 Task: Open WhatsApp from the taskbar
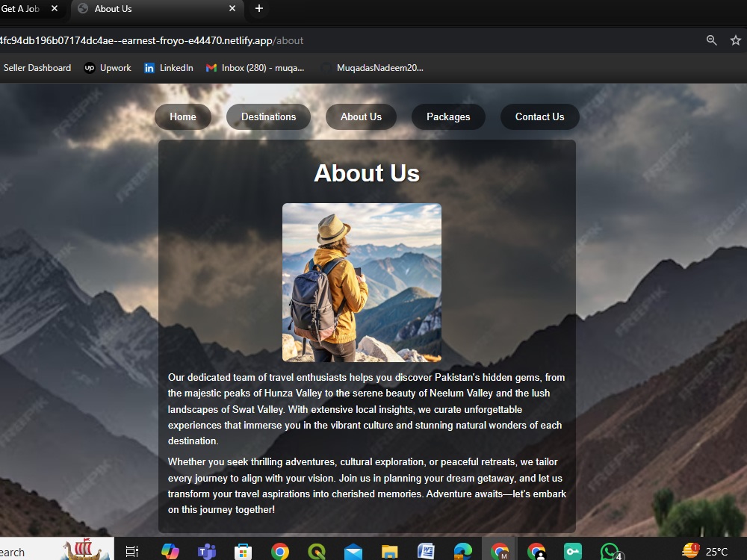610,552
